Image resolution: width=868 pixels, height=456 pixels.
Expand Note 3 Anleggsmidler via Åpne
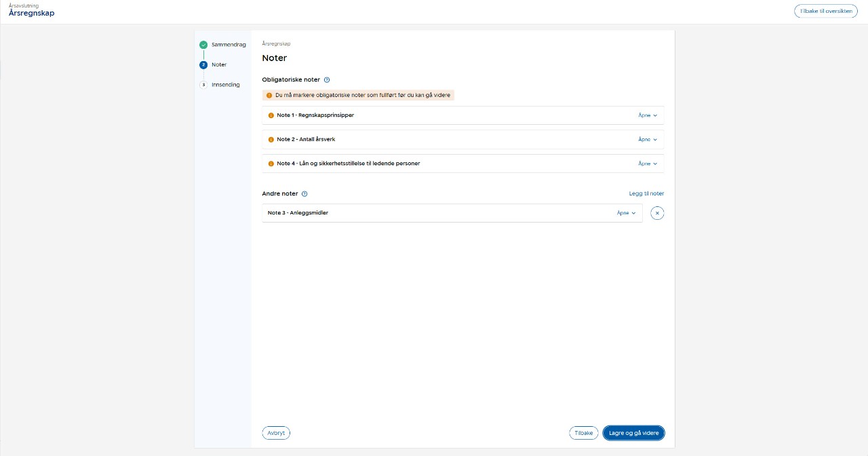point(626,213)
